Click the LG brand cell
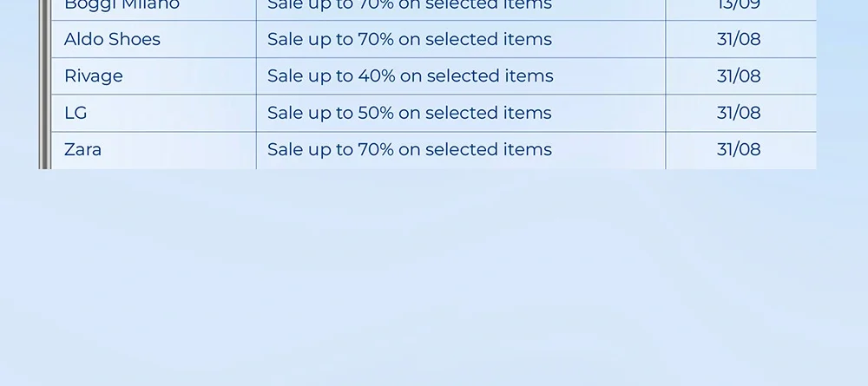Image resolution: width=868 pixels, height=386 pixels. click(76, 113)
